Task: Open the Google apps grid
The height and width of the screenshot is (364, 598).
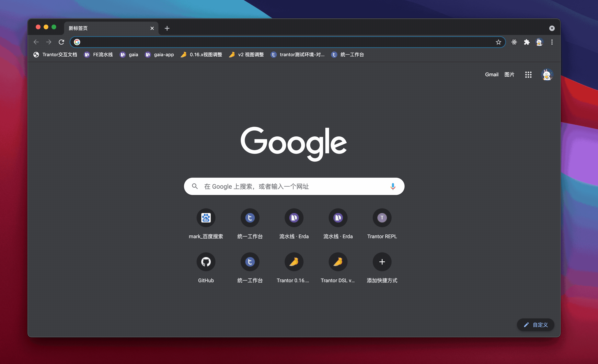Action: 528,74
